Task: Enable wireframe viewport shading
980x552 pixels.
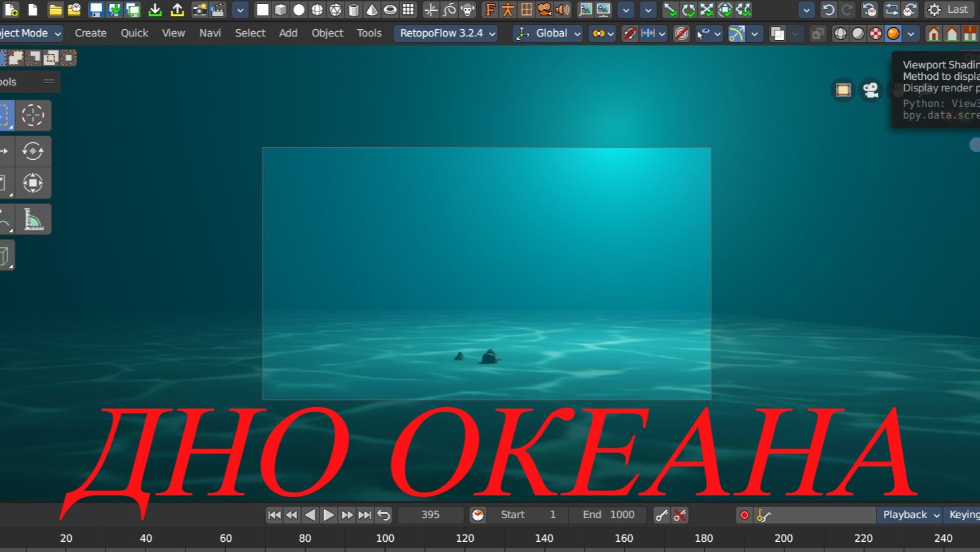Action: click(840, 33)
